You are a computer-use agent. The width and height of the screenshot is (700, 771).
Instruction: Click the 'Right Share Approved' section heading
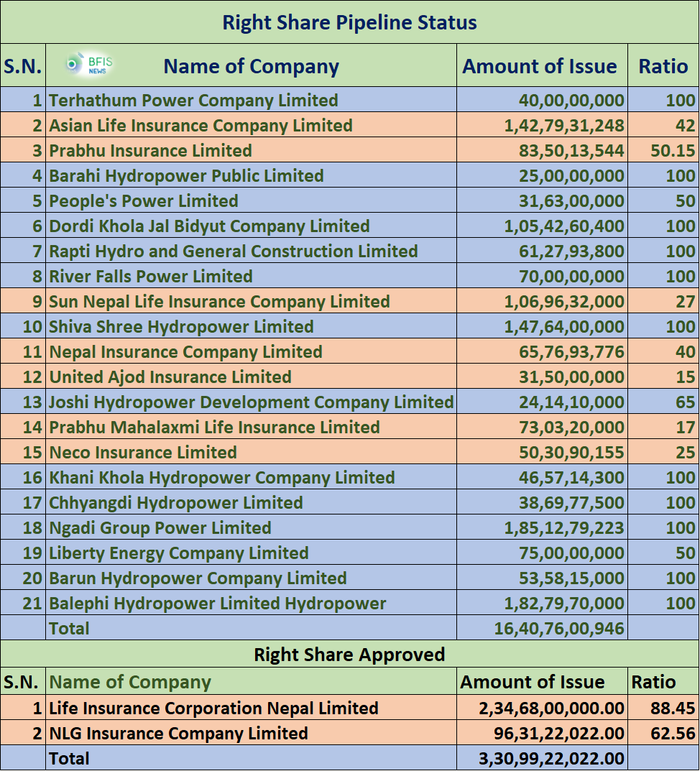point(349,655)
